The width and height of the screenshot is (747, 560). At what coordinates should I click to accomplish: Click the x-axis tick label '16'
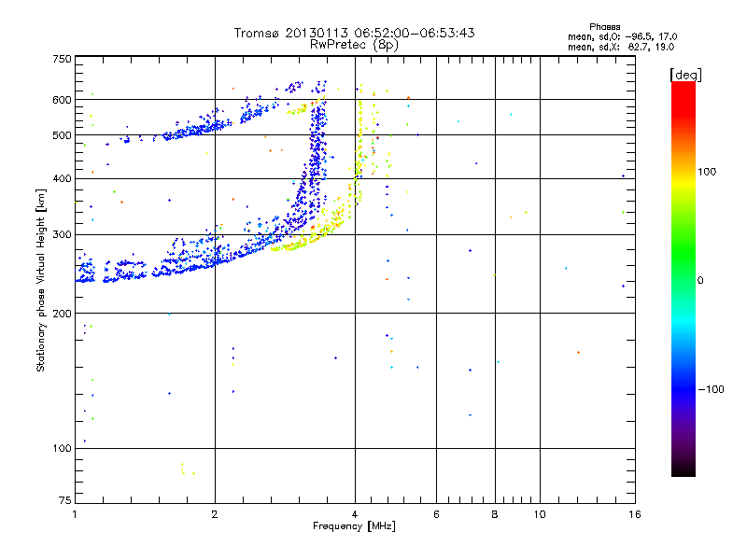[x=635, y=514]
